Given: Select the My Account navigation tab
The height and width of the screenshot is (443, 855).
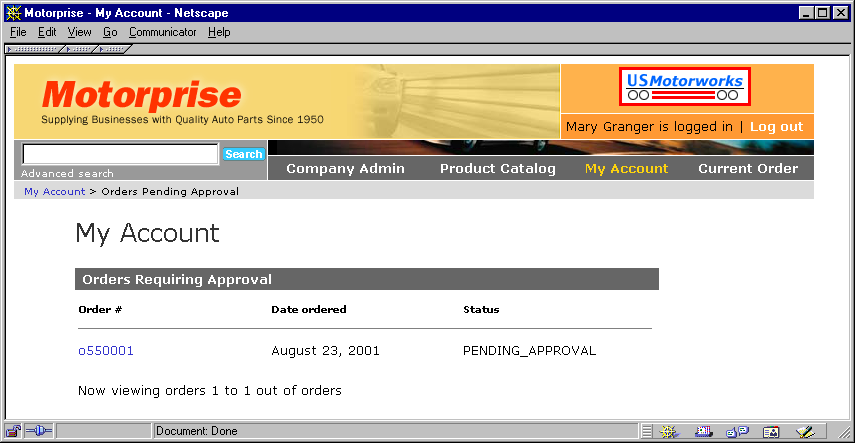Looking at the screenshot, I should coord(627,169).
